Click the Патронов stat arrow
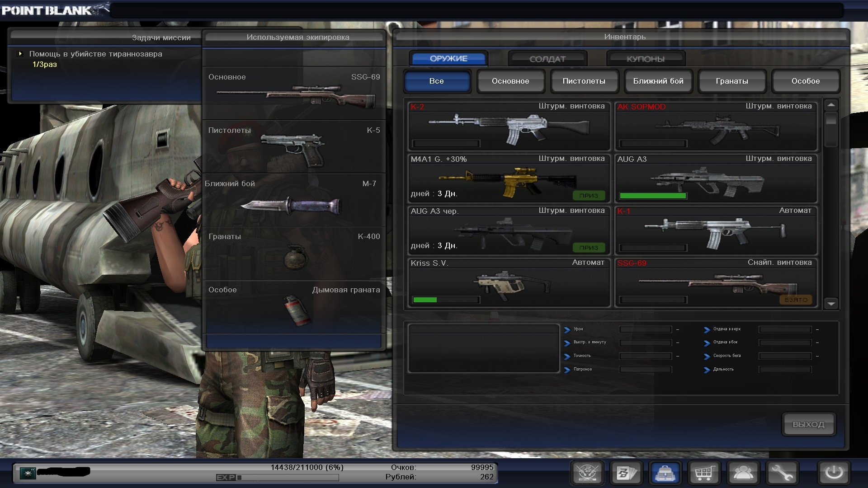868x488 pixels. coord(567,370)
